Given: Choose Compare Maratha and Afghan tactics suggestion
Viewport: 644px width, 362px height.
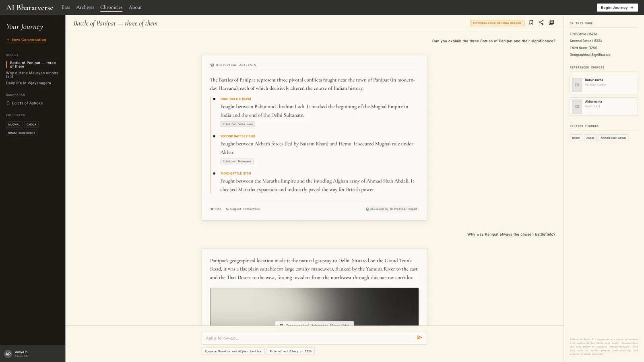Looking at the screenshot, I should tap(233, 352).
